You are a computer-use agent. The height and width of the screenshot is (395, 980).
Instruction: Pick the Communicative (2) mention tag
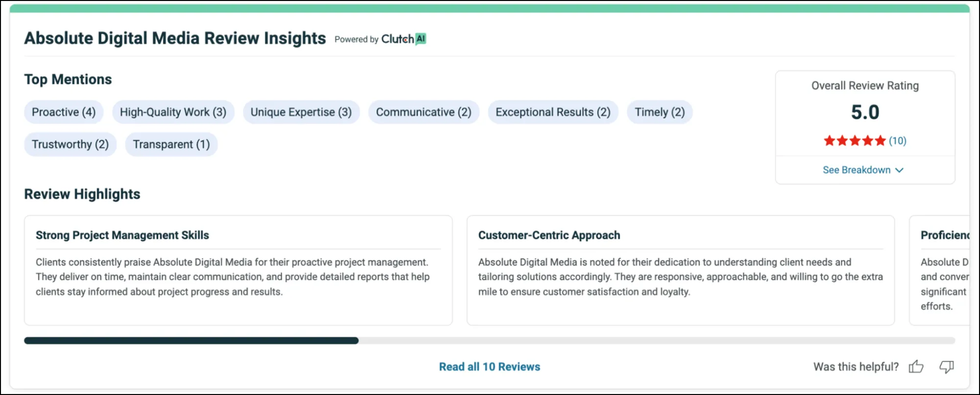tap(424, 112)
